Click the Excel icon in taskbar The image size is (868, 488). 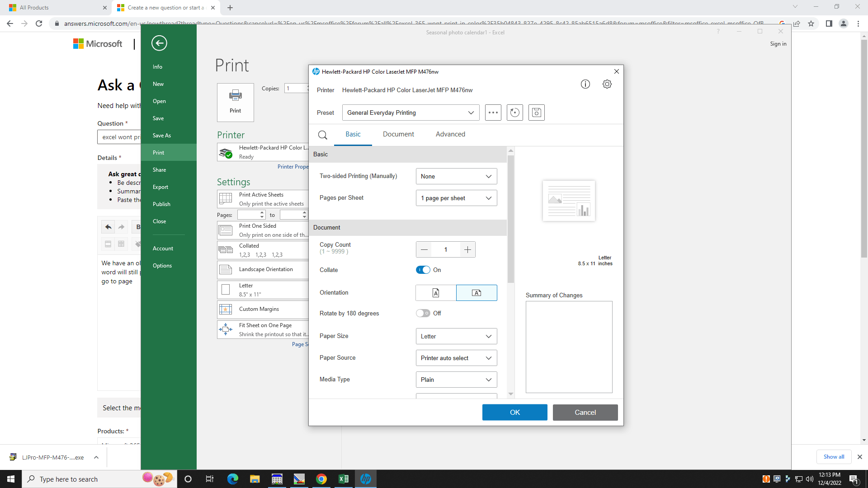344,479
